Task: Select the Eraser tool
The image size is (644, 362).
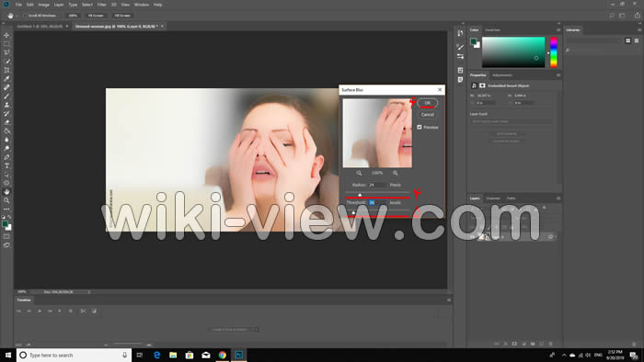Action: [6, 122]
